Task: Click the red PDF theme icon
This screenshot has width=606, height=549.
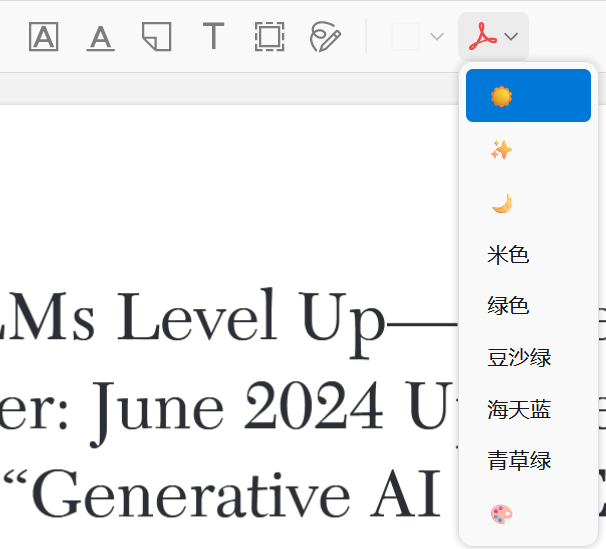Action: coord(482,36)
